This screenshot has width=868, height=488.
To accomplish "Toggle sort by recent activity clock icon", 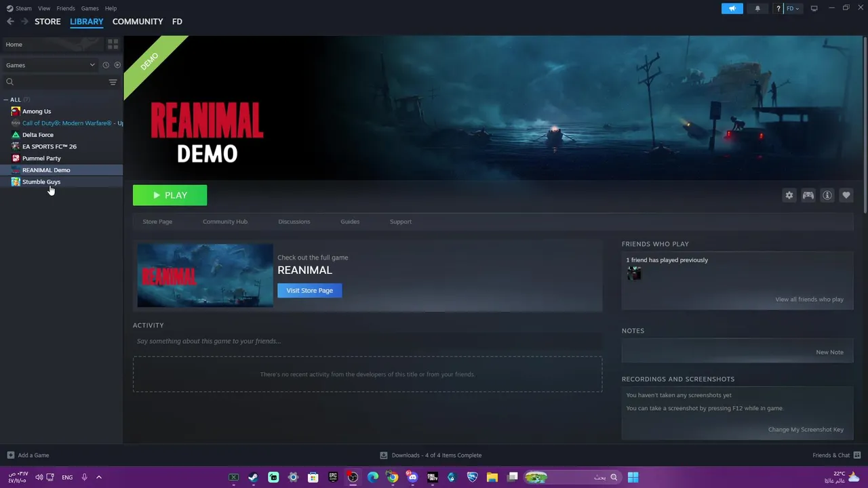I will 106,65.
